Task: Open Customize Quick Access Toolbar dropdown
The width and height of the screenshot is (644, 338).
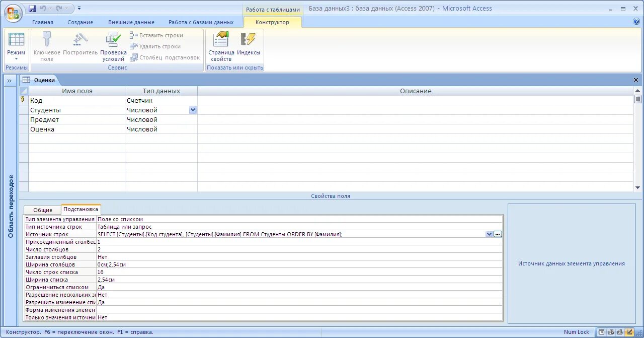Action: pos(79,9)
